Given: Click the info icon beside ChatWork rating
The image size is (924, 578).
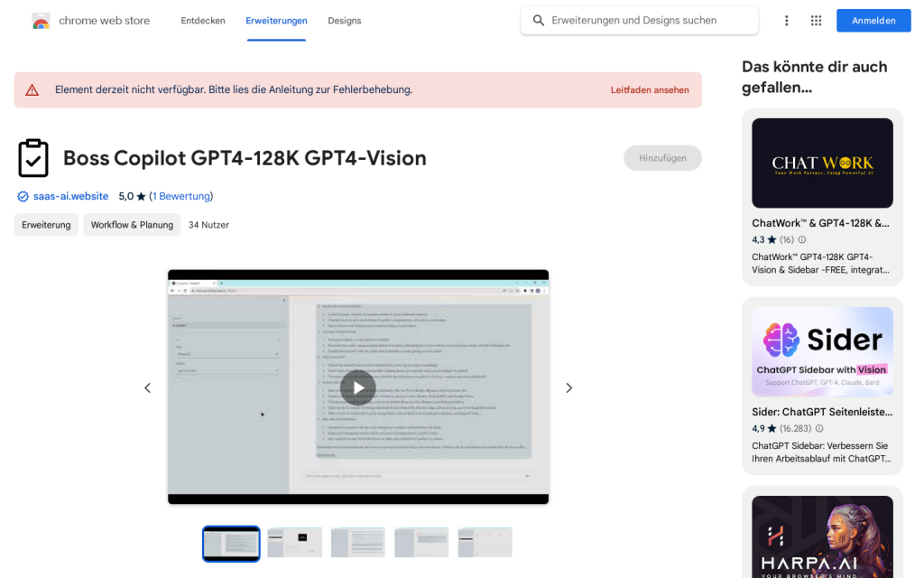Looking at the screenshot, I should (802, 240).
